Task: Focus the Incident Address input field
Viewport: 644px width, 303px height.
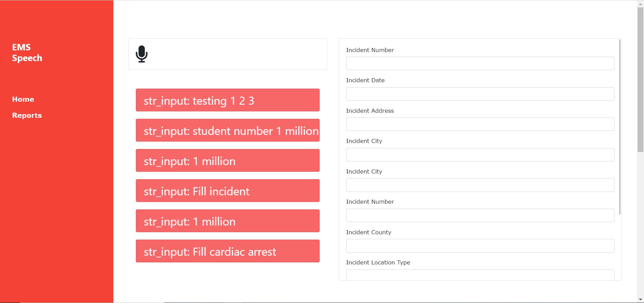Action: (x=480, y=124)
